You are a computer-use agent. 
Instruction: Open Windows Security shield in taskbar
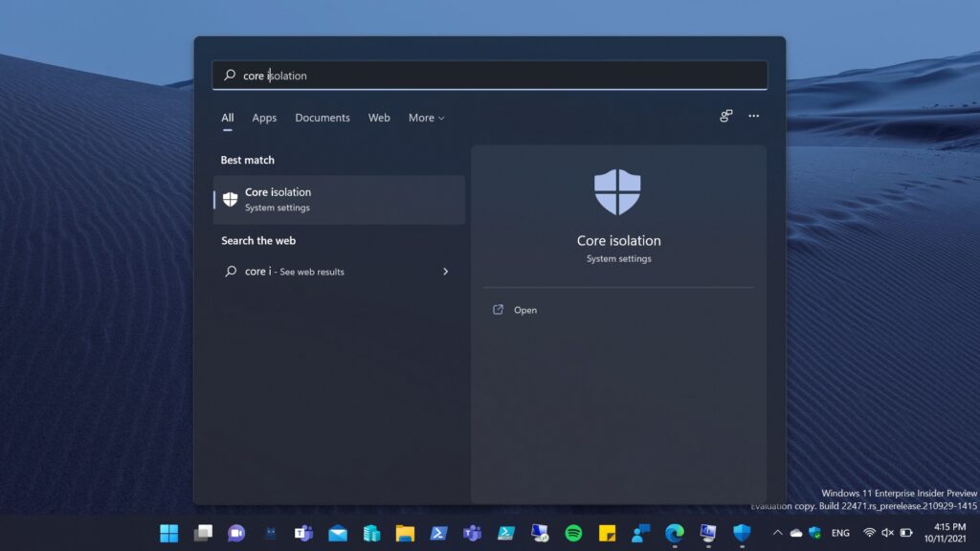(x=742, y=533)
